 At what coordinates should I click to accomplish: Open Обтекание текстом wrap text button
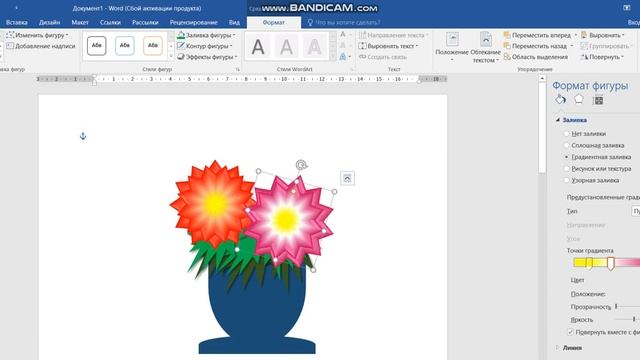pos(485,47)
